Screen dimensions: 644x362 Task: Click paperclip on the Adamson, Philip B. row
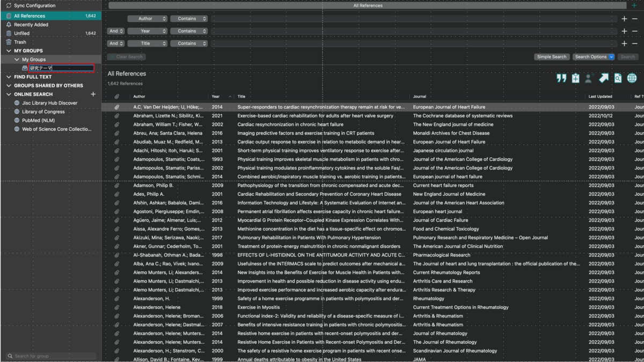[116, 186]
